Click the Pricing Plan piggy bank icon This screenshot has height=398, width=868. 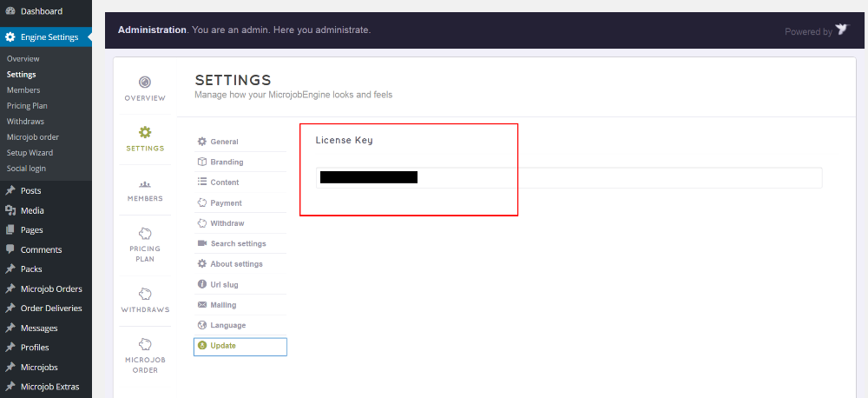point(145,234)
